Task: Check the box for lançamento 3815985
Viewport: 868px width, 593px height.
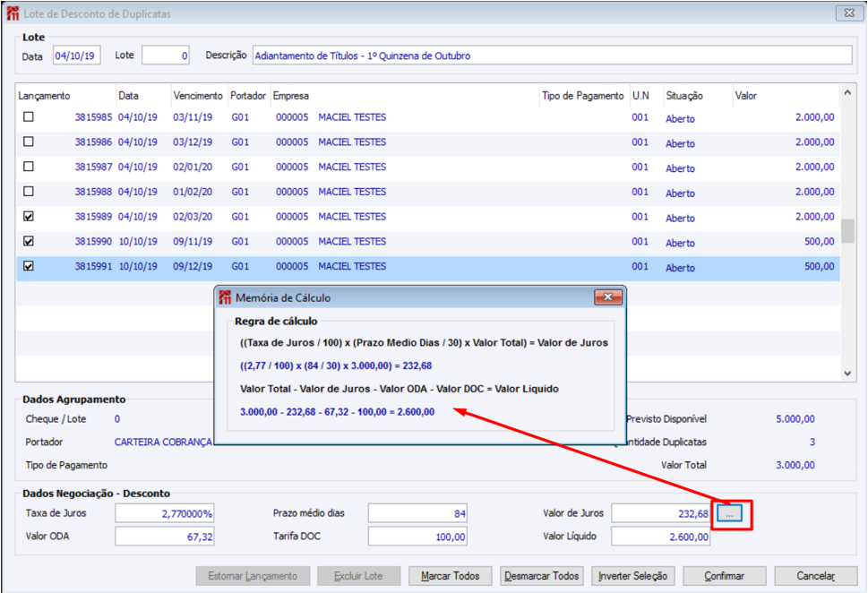Action: pos(29,116)
